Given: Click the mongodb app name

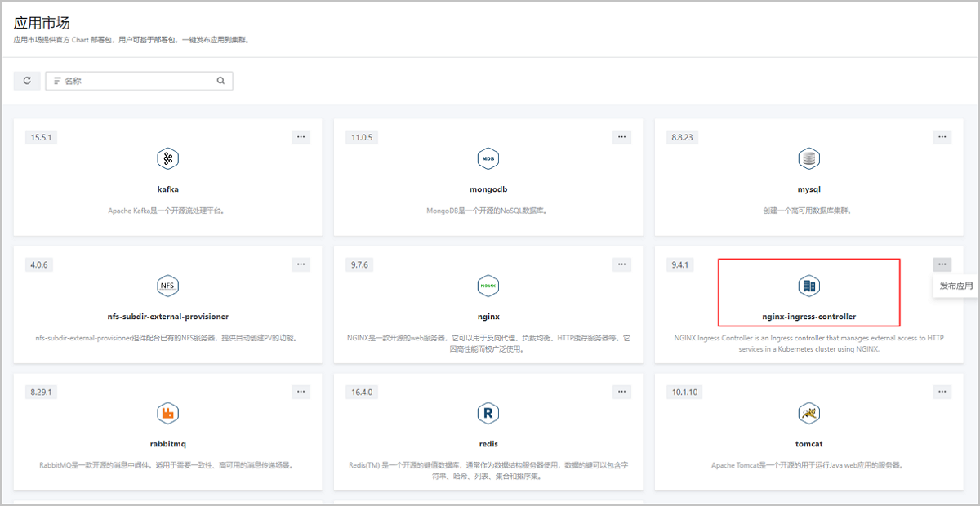Looking at the screenshot, I should tap(488, 189).
